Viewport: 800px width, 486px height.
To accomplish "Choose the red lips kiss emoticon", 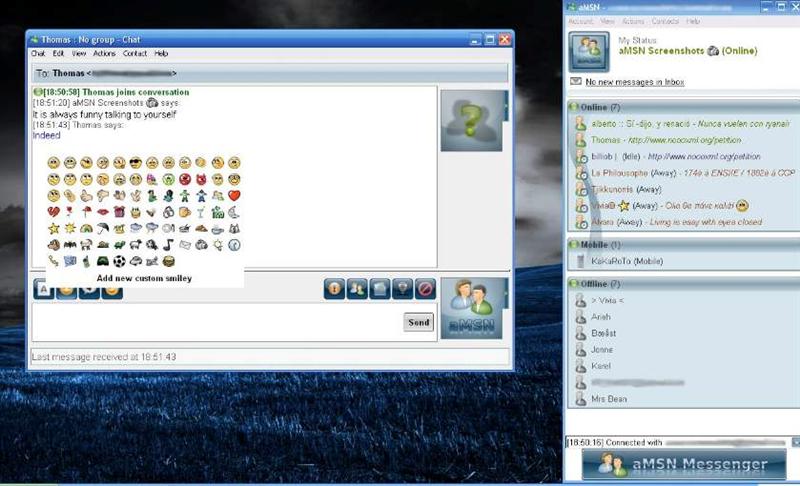I will point(103,212).
